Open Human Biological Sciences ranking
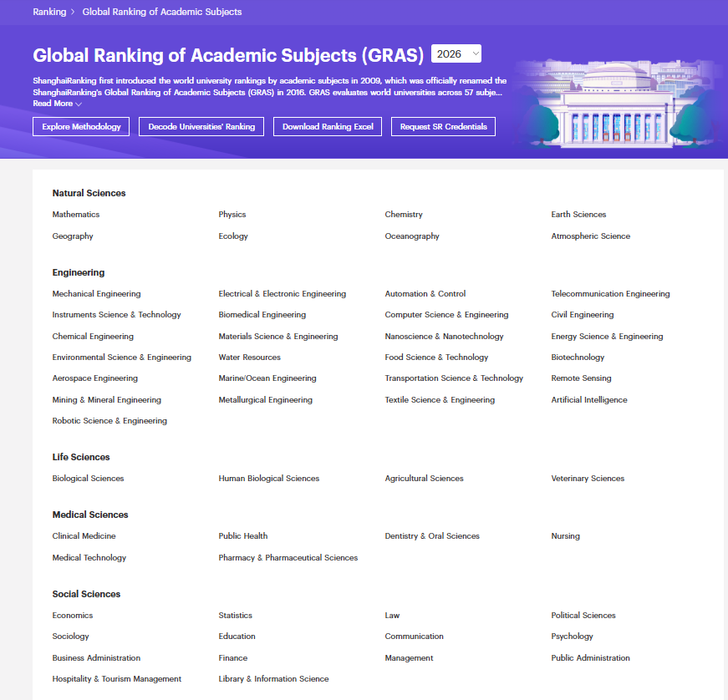This screenshot has height=700, width=728. 269,479
